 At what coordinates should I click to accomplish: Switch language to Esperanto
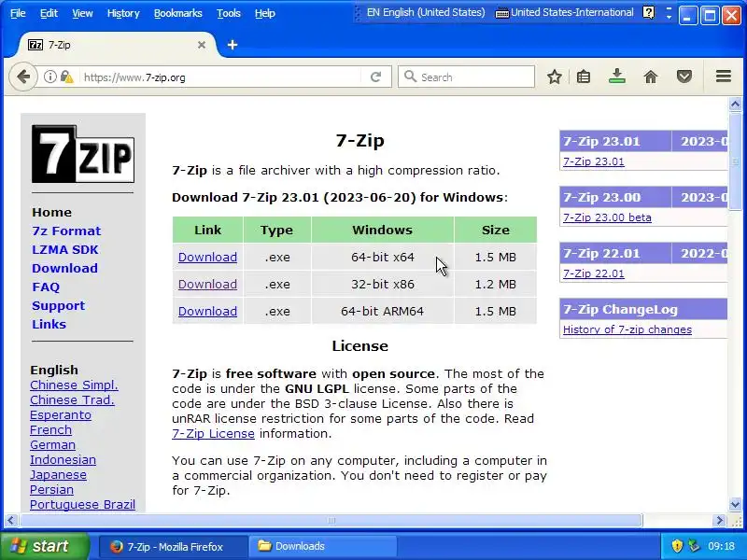coord(61,415)
